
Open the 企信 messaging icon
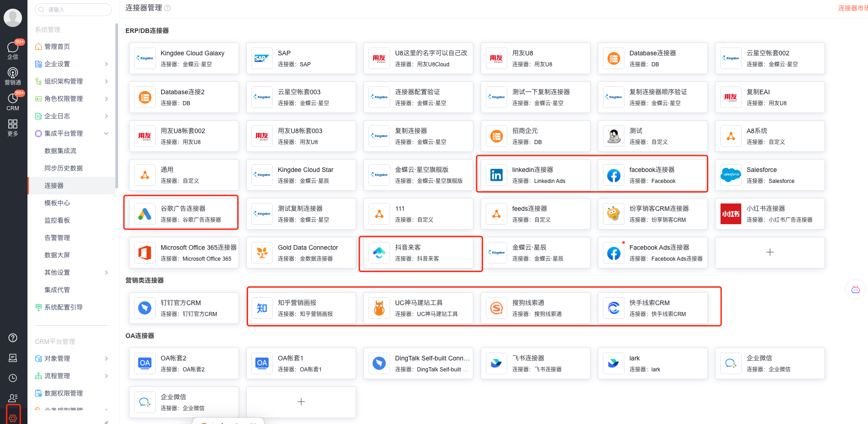point(13,50)
